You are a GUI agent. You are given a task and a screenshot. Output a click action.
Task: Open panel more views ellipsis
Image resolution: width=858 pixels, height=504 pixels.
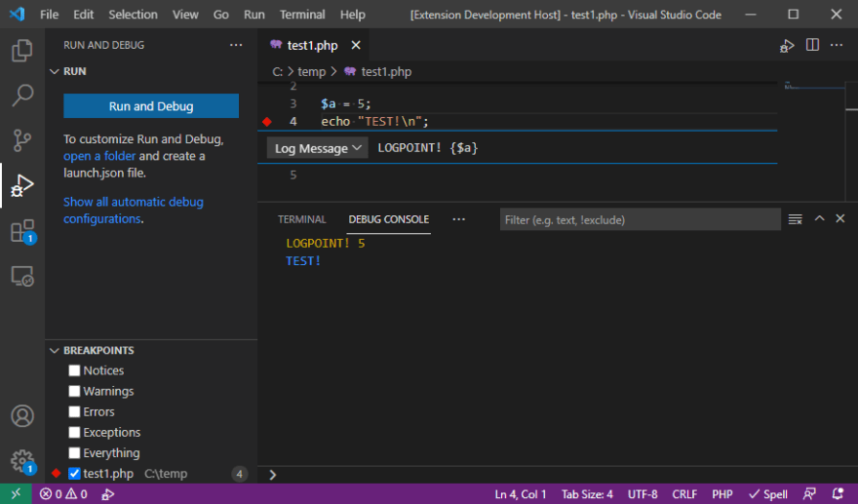(458, 219)
